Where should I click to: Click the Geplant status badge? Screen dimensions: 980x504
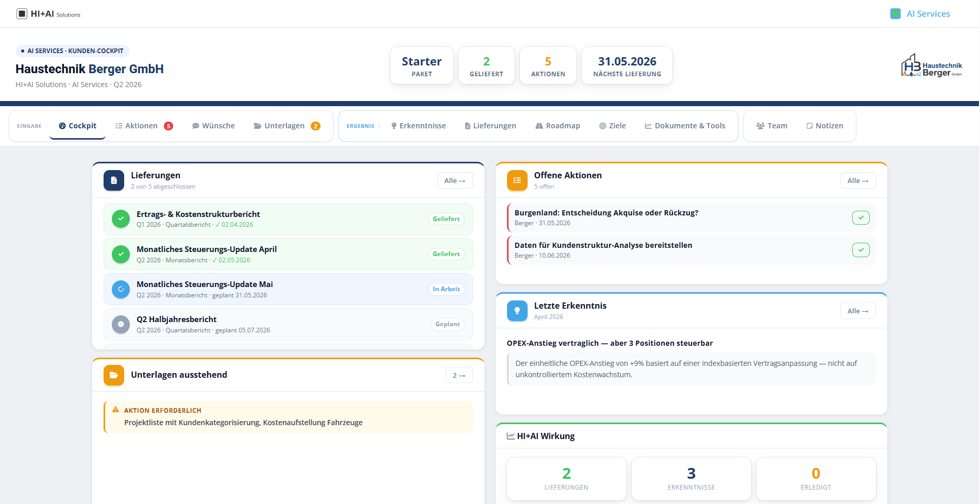coord(447,324)
